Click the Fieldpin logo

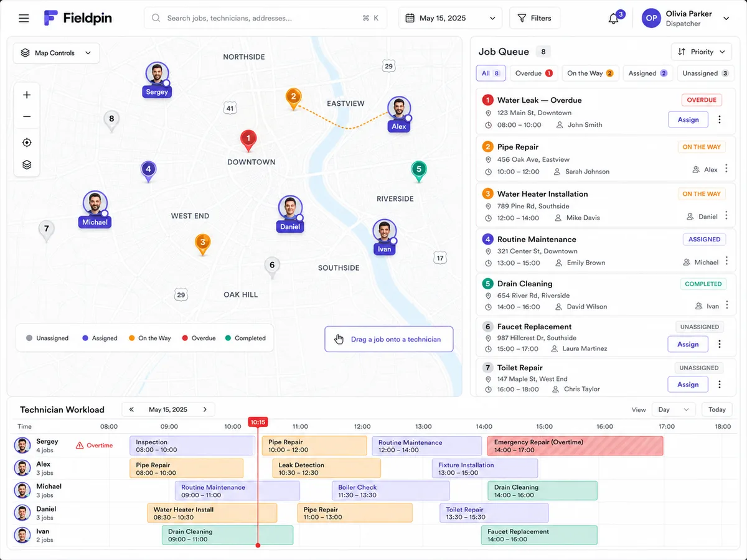coord(78,18)
